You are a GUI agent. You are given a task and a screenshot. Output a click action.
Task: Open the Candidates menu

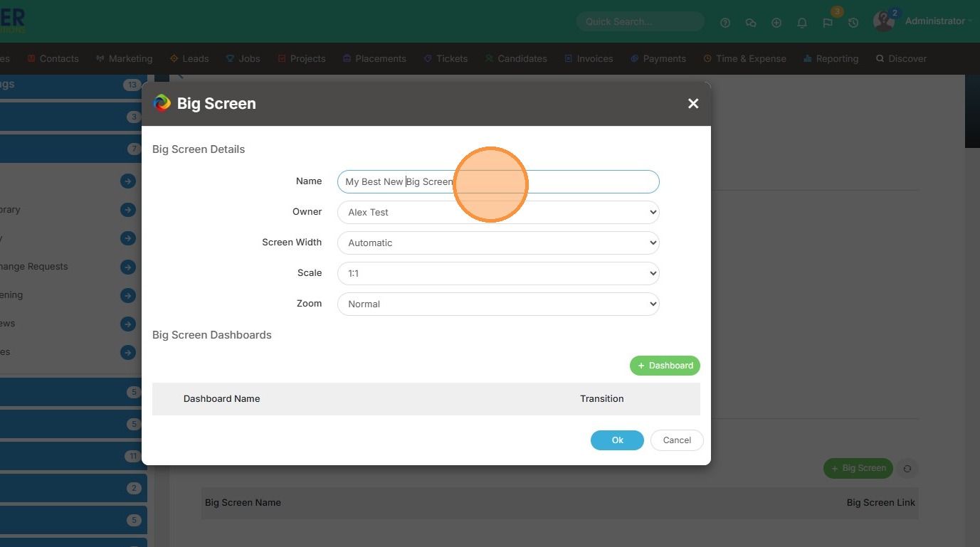(516, 58)
